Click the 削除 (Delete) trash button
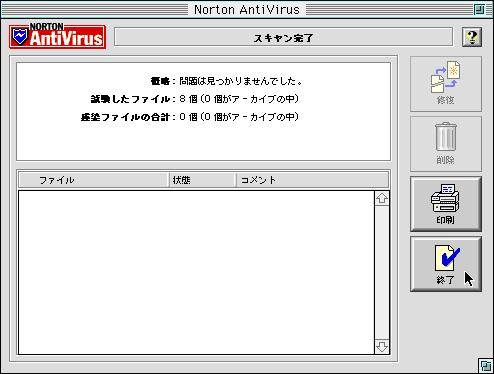This screenshot has height=374, width=494. click(446, 144)
